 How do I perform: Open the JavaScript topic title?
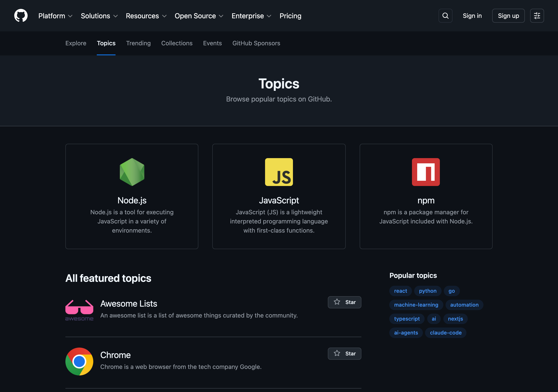pyautogui.click(x=279, y=200)
